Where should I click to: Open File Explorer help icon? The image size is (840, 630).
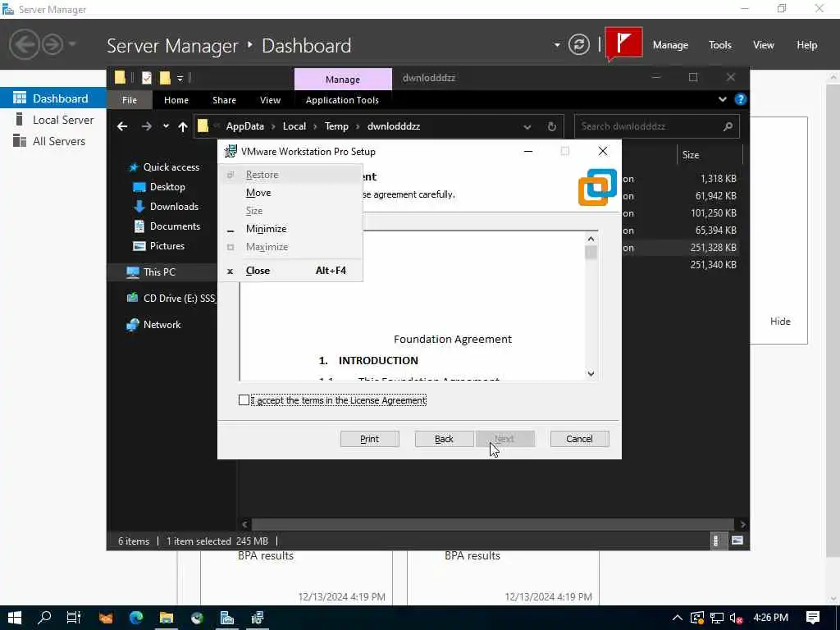pyautogui.click(x=741, y=99)
